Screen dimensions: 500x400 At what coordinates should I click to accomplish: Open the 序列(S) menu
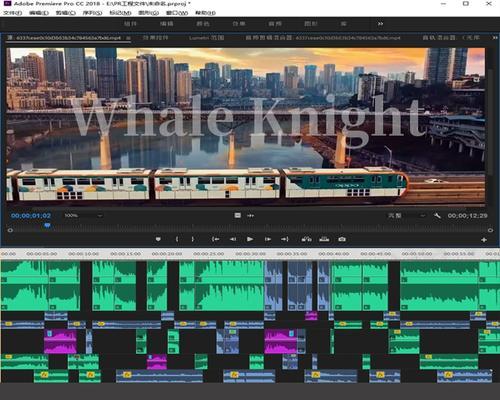point(92,13)
